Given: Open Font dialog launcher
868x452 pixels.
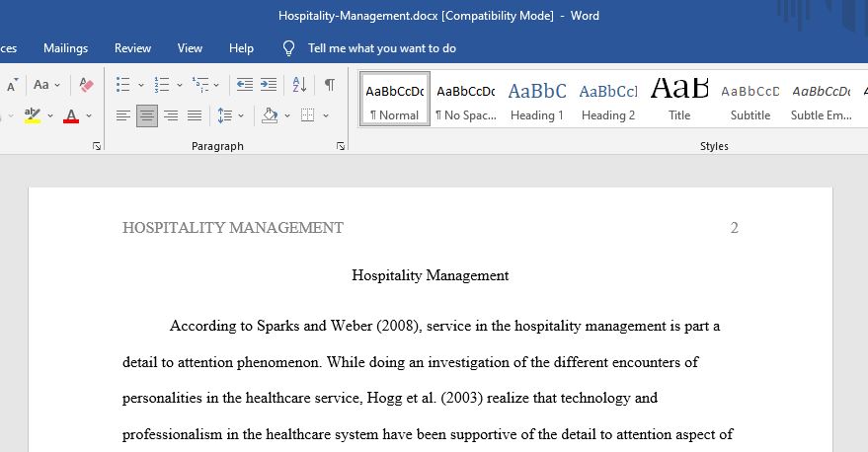Looking at the screenshot, I should pos(97,146).
